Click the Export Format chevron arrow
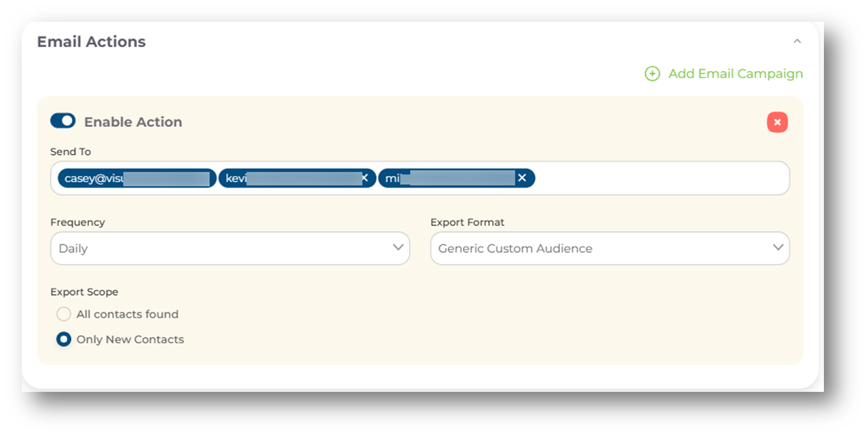868x436 pixels. (778, 247)
